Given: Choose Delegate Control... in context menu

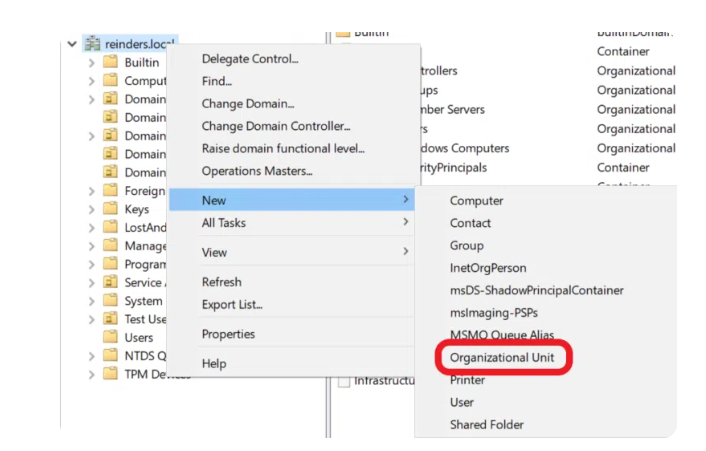Looking at the screenshot, I should point(250,59).
